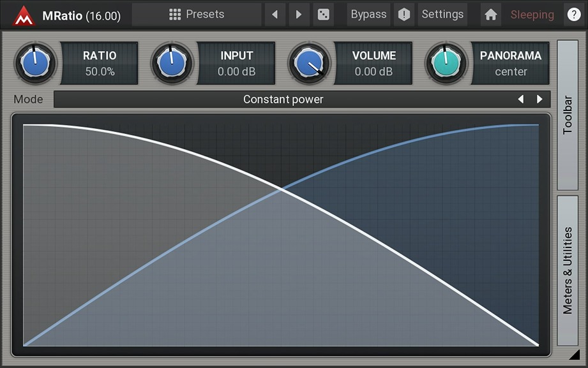Image resolution: width=588 pixels, height=368 pixels.
Task: Toggle the Sleeping state
Action: pos(532,14)
